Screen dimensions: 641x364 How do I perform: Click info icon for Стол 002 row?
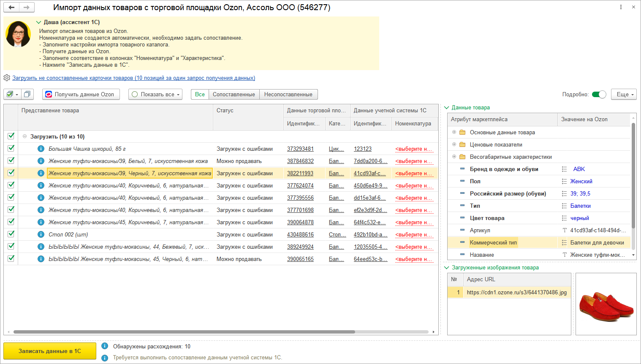coord(41,234)
